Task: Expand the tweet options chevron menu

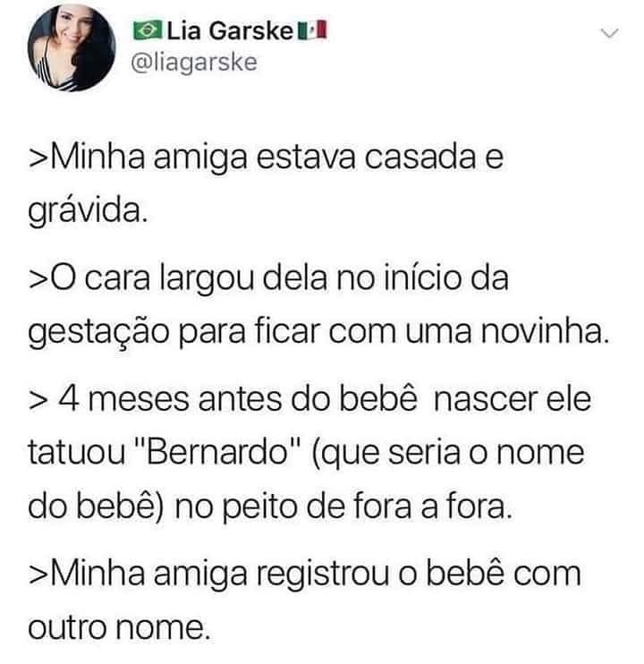Action: 610,33
